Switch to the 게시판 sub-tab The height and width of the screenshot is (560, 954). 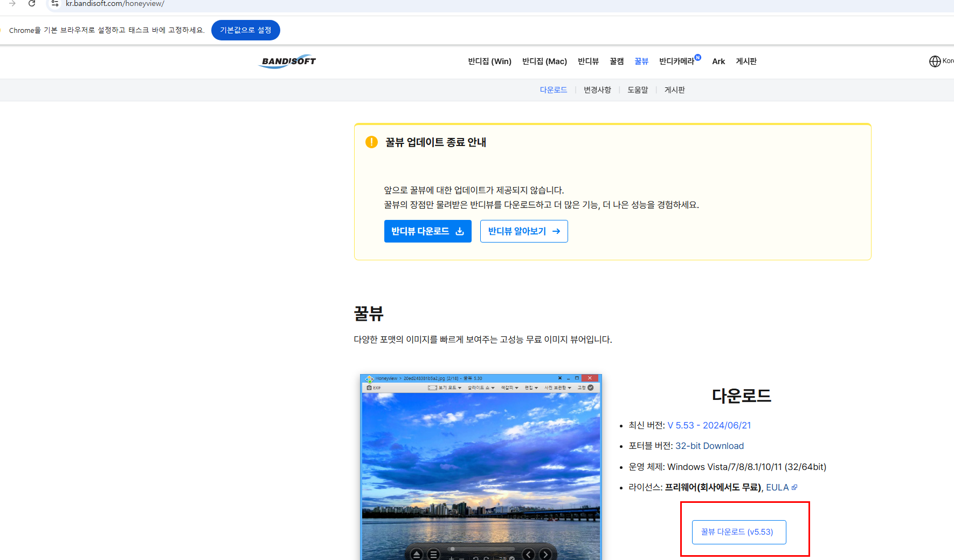click(675, 90)
